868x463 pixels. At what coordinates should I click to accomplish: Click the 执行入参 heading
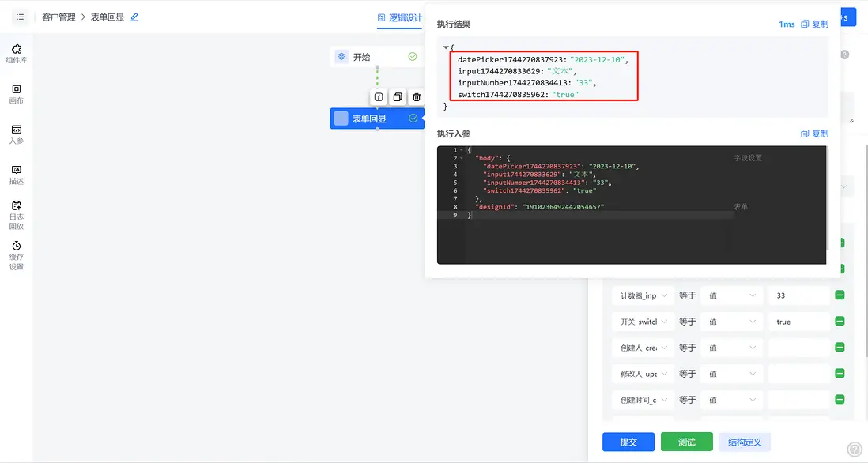tap(454, 134)
